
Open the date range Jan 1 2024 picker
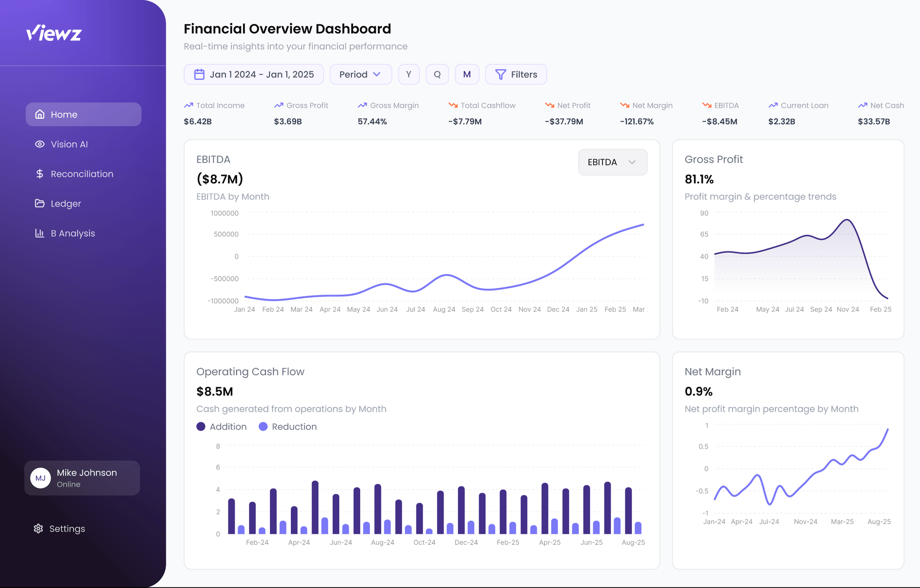click(253, 74)
